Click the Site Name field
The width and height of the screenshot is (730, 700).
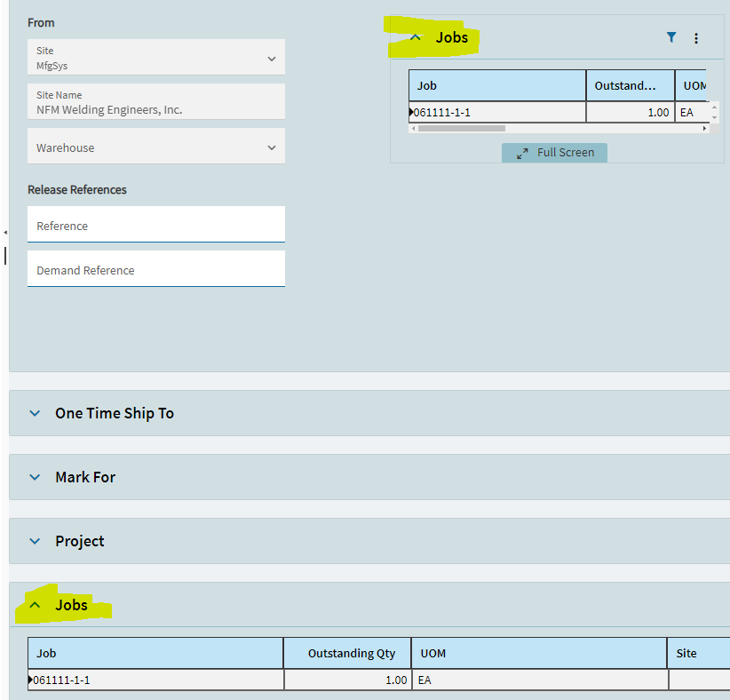pyautogui.click(x=156, y=101)
